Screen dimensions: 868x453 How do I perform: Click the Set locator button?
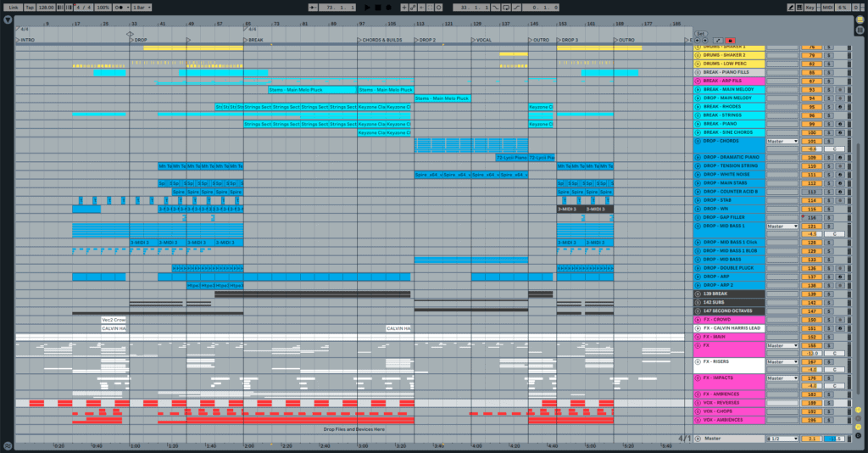(x=700, y=34)
